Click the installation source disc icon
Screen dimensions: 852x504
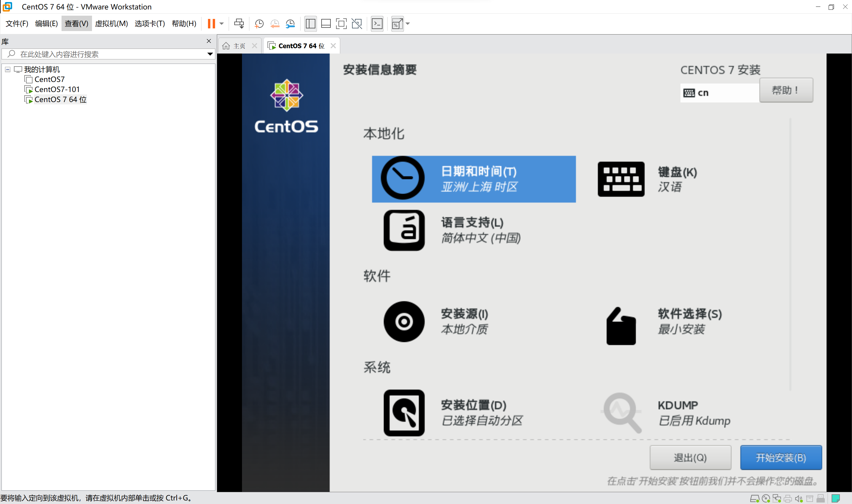[x=404, y=321]
